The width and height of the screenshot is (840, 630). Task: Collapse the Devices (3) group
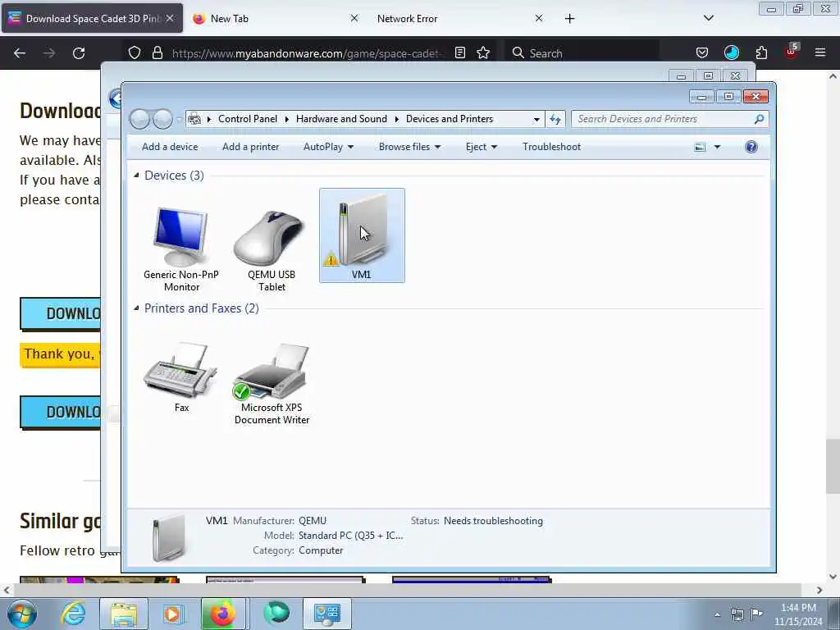pos(136,176)
